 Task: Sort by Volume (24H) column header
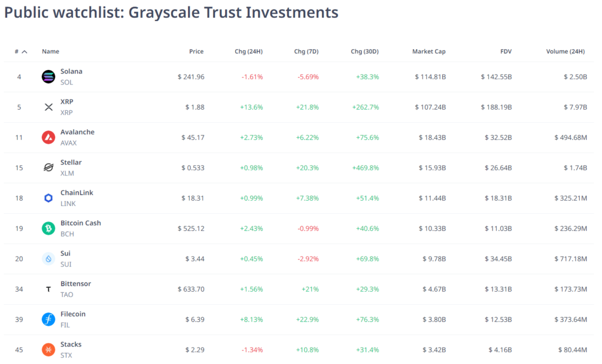tap(565, 51)
